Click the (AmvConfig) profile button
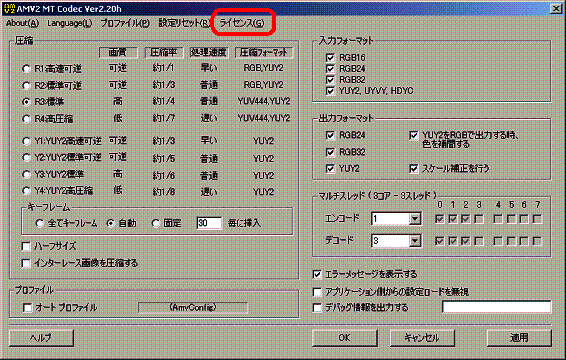This screenshot has height=360, width=566. [193, 308]
